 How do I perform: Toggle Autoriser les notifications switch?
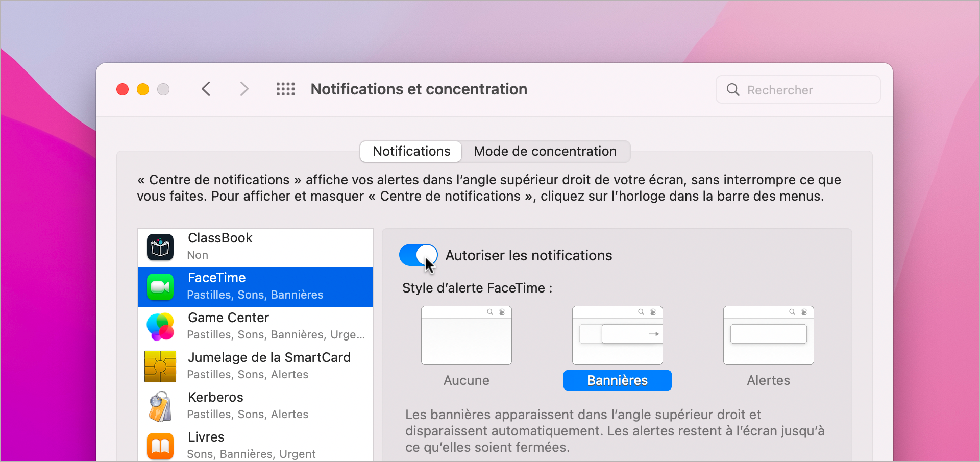(419, 255)
